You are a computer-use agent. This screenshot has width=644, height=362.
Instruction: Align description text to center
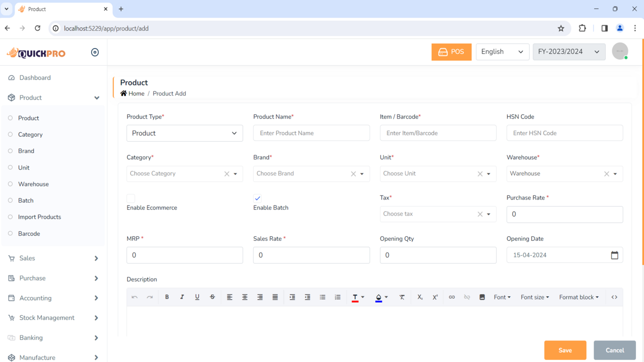(245, 297)
